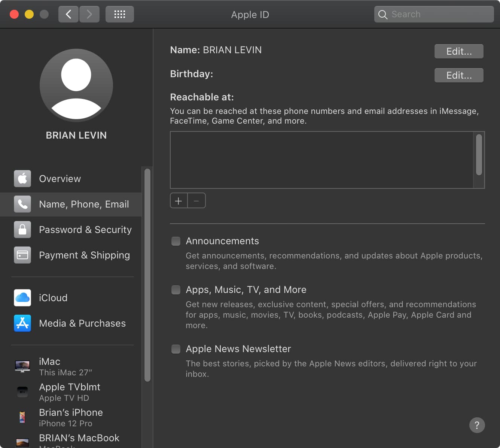This screenshot has height=448, width=500.
Task: Toggle Apple News Newsletter checkbox
Action: pyautogui.click(x=176, y=349)
